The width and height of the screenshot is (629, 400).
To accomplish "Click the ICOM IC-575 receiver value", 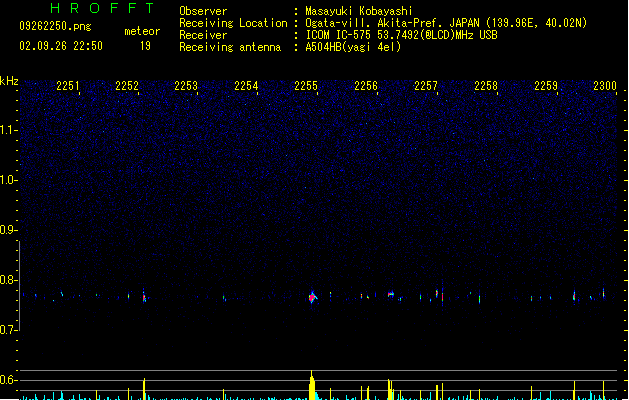I will 402,35.
